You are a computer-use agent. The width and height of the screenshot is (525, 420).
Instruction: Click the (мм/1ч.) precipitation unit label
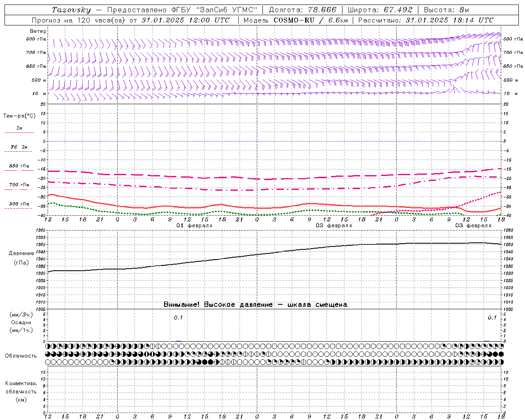[21, 330]
